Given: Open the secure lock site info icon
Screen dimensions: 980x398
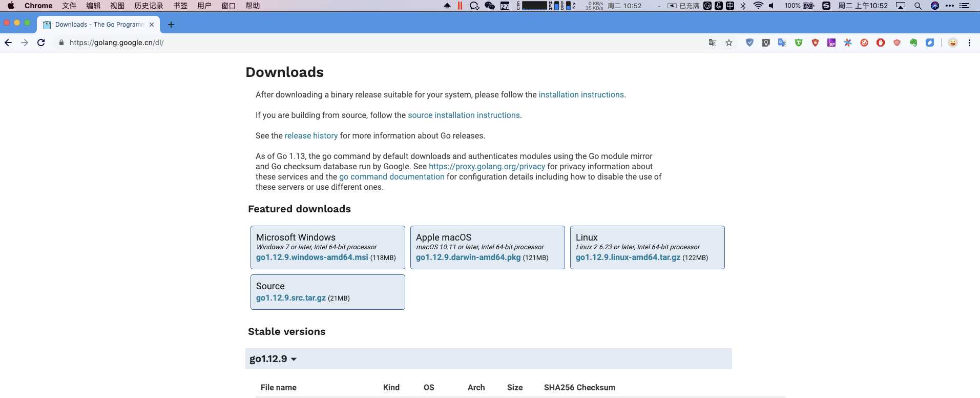Looking at the screenshot, I should [x=61, y=43].
